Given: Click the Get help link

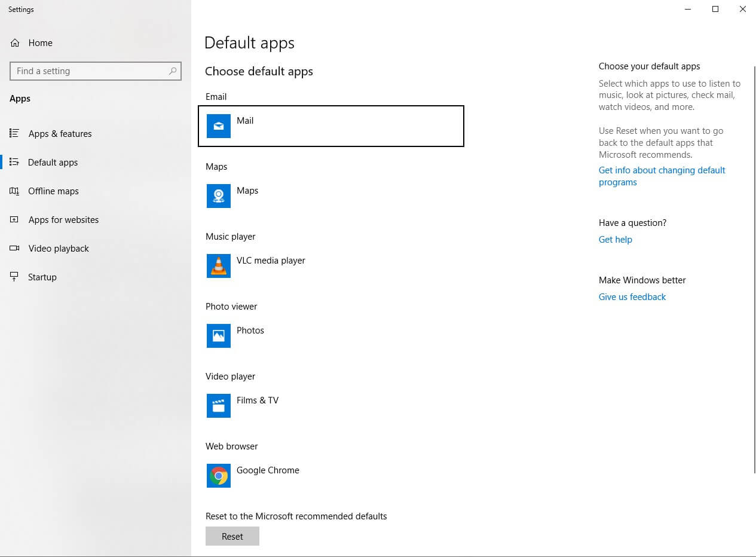Looking at the screenshot, I should tap(616, 240).
